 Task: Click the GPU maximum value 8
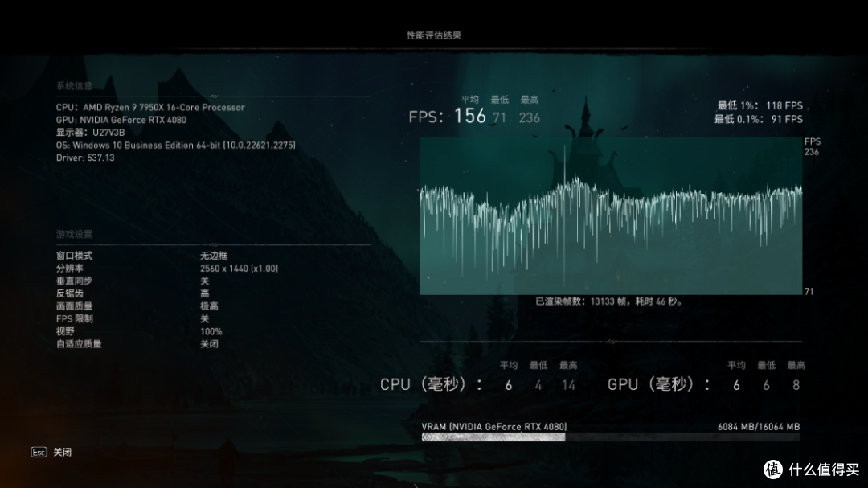(796, 386)
